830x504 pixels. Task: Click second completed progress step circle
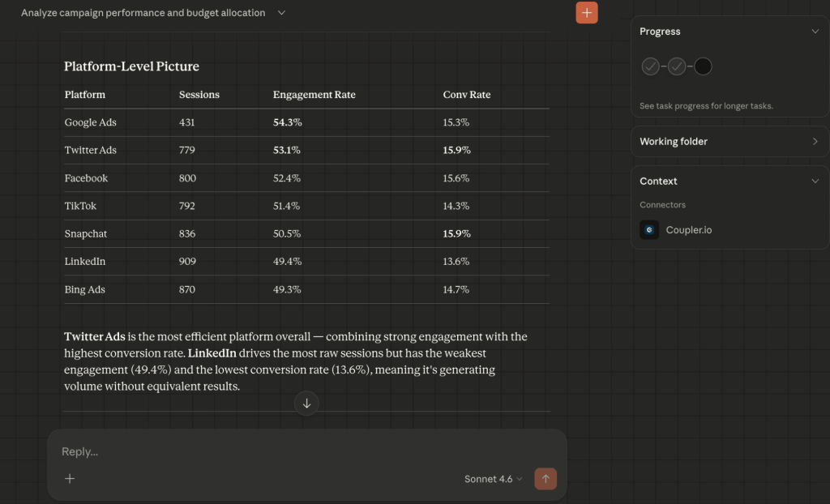[x=677, y=66]
